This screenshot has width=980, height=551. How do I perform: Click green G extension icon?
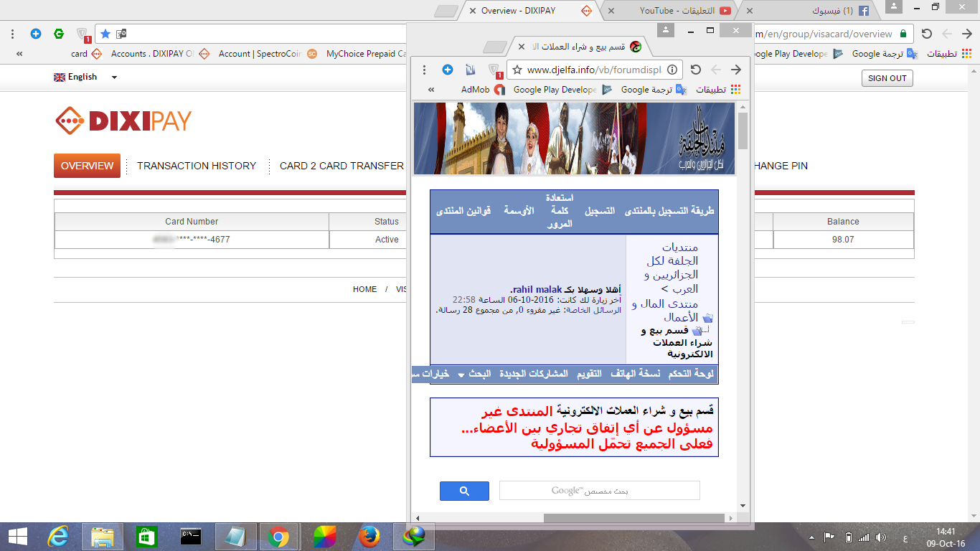pyautogui.click(x=59, y=34)
